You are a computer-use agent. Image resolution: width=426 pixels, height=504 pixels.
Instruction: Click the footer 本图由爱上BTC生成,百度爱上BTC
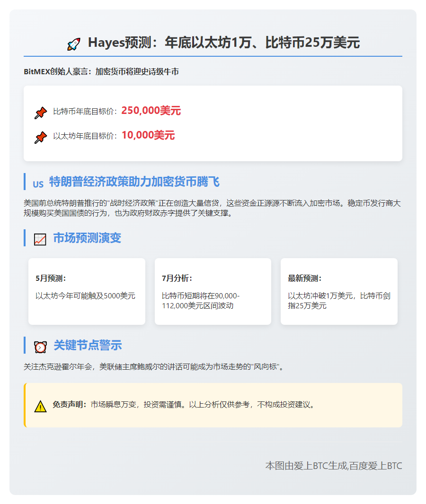click(x=334, y=466)
